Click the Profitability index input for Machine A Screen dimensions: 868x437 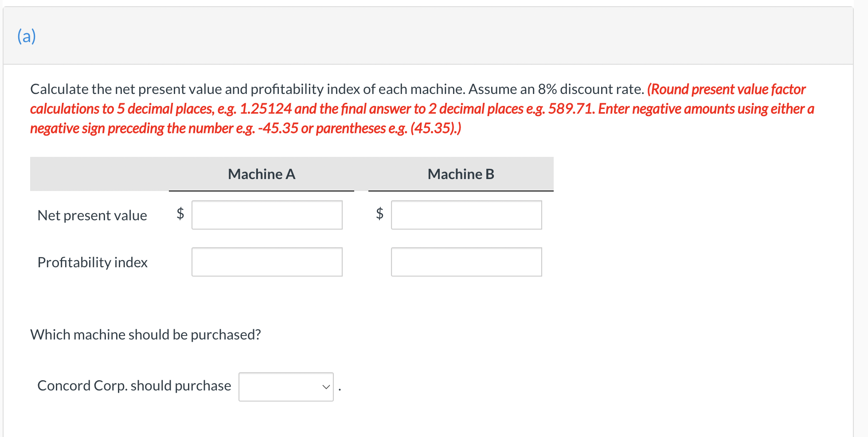[266, 261]
